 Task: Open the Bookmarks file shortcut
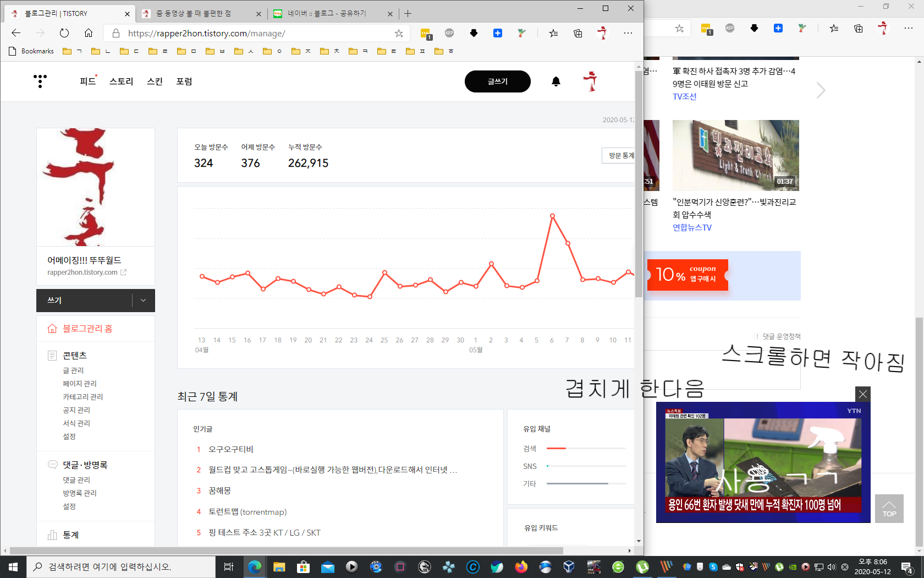pos(31,51)
